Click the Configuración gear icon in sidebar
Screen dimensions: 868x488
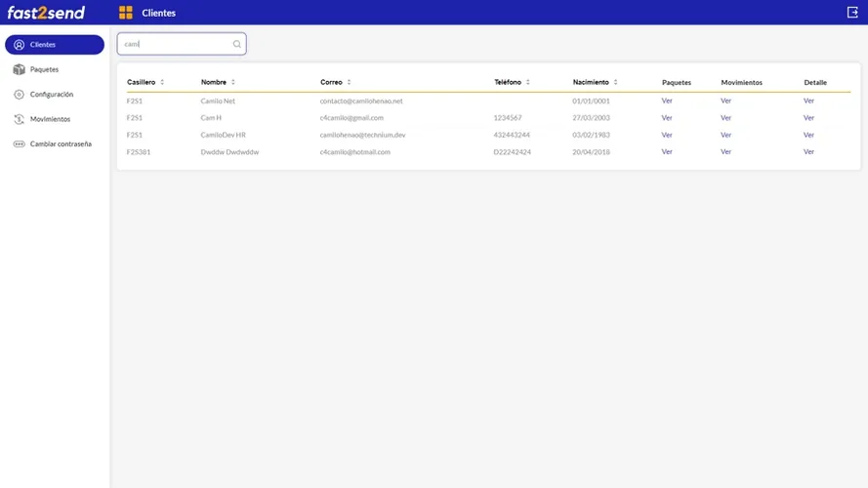(x=20, y=95)
